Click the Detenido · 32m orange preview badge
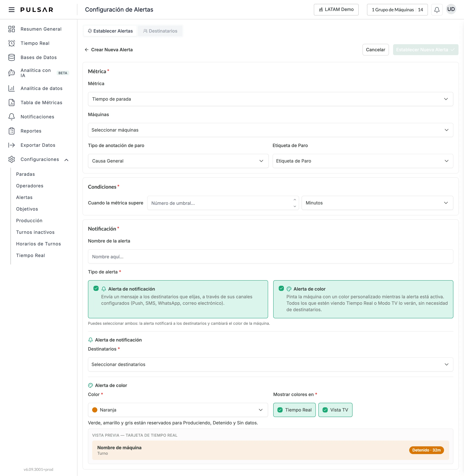464x476 pixels. 426,450
